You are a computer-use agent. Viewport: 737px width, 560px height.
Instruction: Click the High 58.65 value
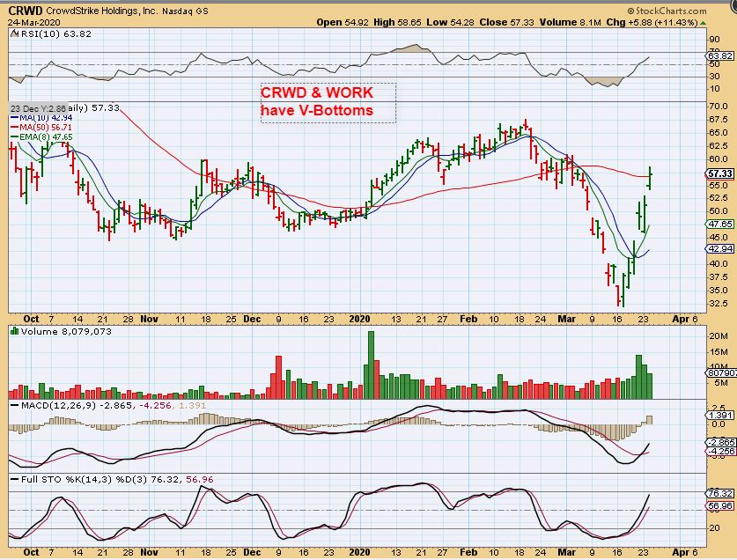tap(397, 22)
